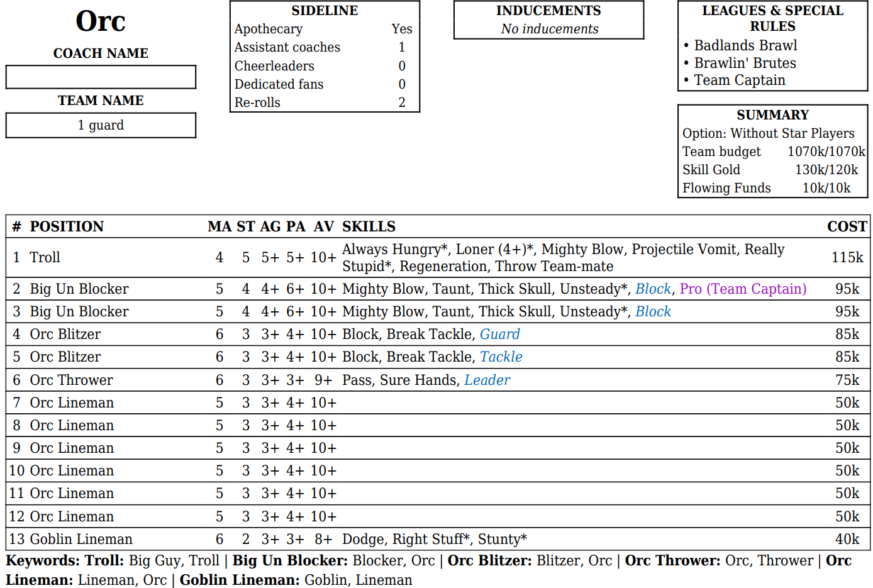
Task: Click the blue Guard skill
Action: tap(500, 334)
